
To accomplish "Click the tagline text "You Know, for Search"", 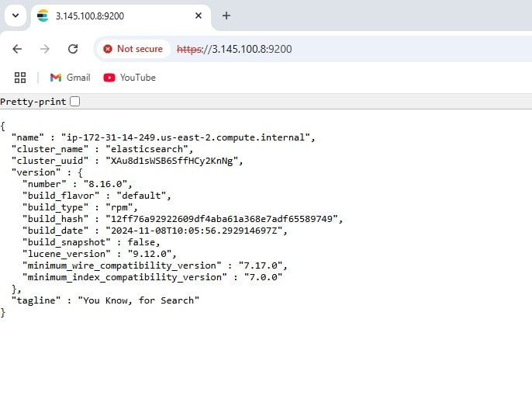I will click(x=138, y=300).
